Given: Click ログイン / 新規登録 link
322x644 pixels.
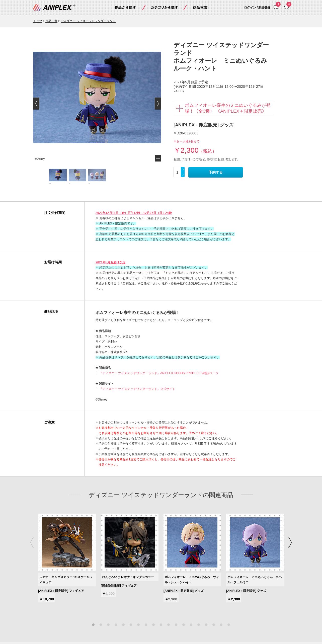Looking at the screenshot, I should pos(257,8).
